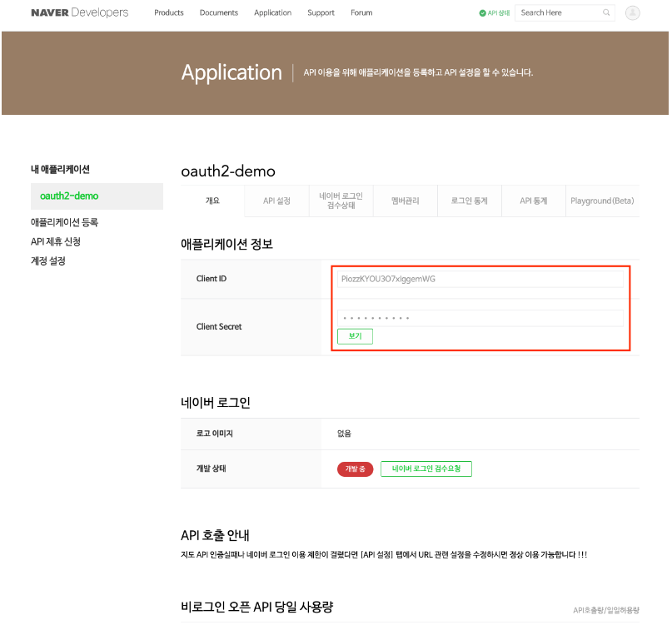Switch to the API 설정 tab
This screenshot has height=625, width=672.
pos(276,201)
